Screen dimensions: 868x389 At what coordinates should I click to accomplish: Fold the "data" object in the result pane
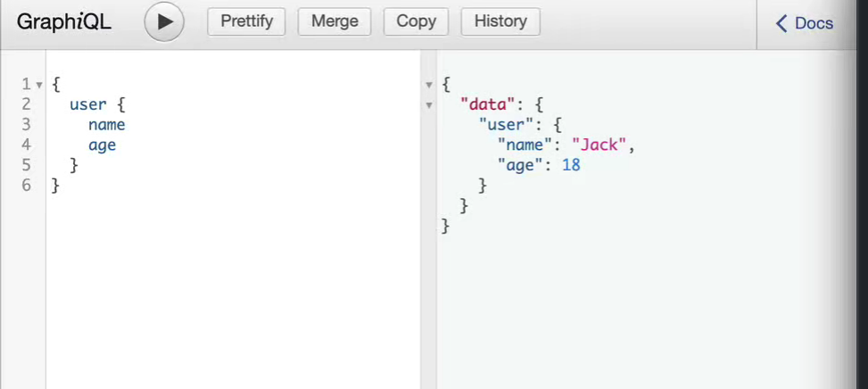[429, 105]
